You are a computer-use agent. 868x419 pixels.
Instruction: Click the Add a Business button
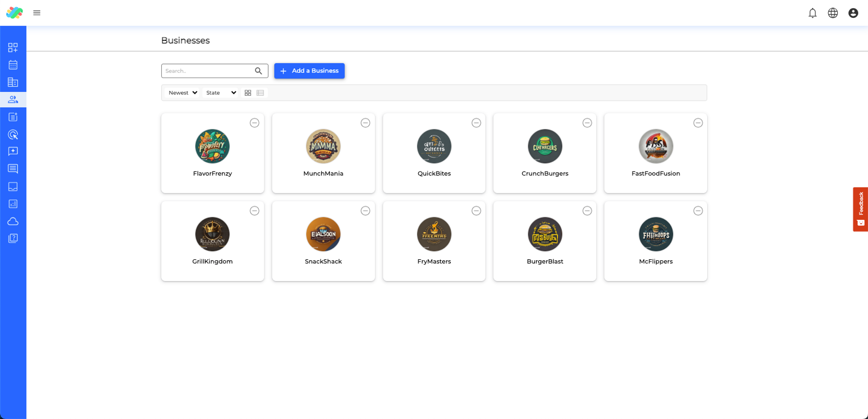click(x=309, y=71)
